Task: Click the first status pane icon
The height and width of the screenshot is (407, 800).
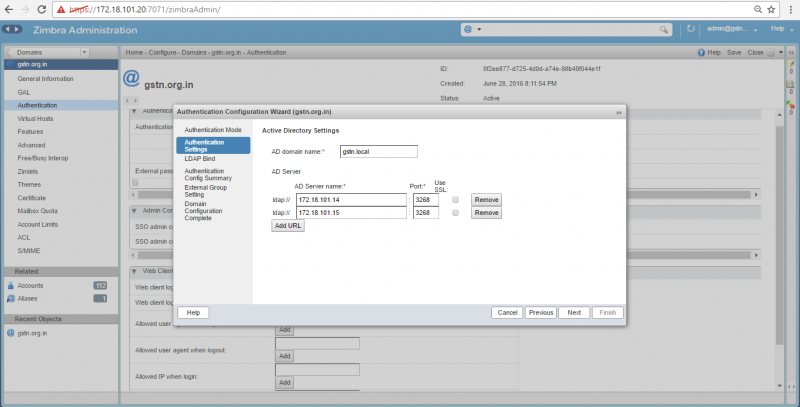Action: 791,64
